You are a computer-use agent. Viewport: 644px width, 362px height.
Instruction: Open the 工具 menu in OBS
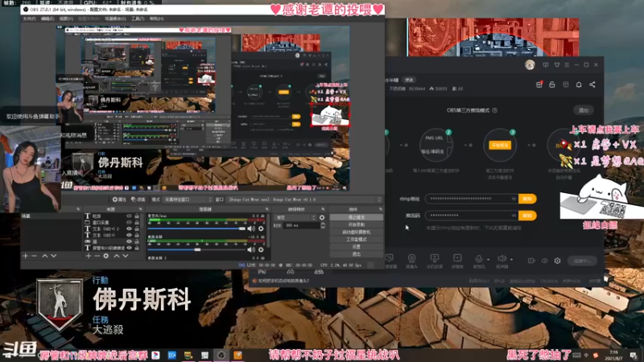tap(138, 19)
